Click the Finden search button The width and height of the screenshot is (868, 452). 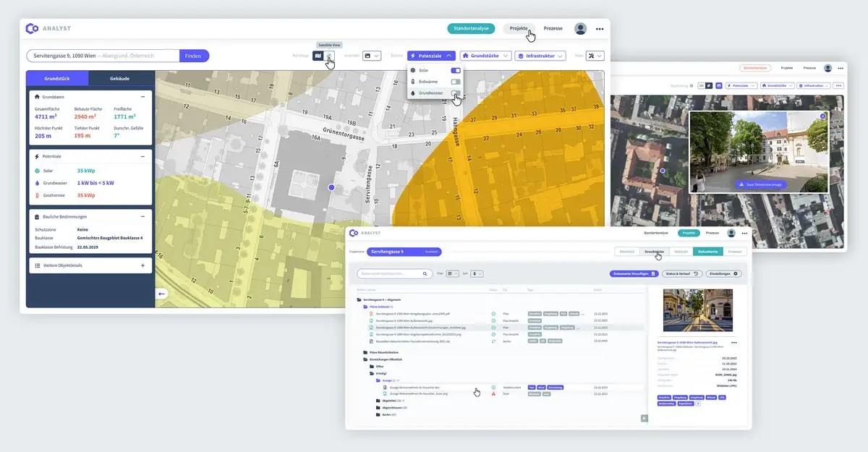tap(193, 56)
